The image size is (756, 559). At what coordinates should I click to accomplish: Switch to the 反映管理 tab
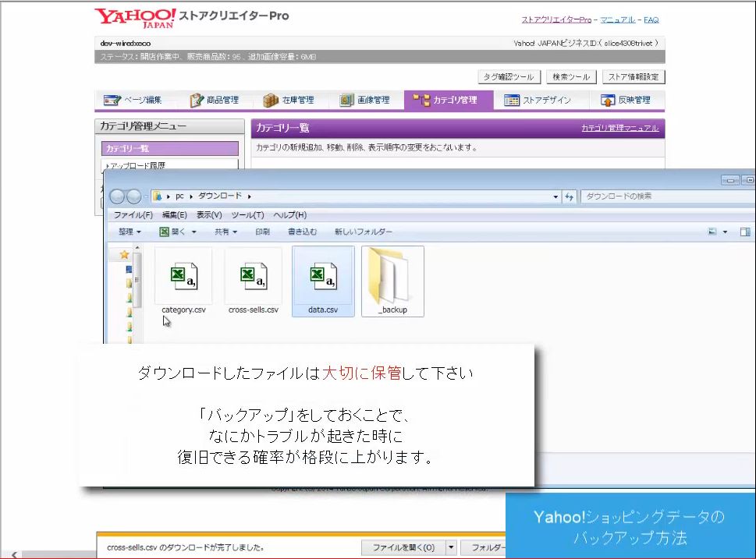point(626,101)
